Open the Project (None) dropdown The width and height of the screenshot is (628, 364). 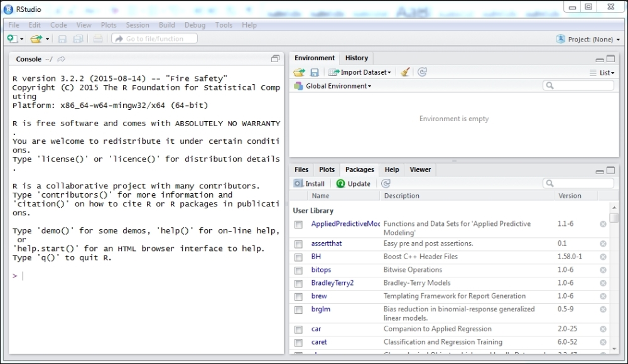coord(588,40)
